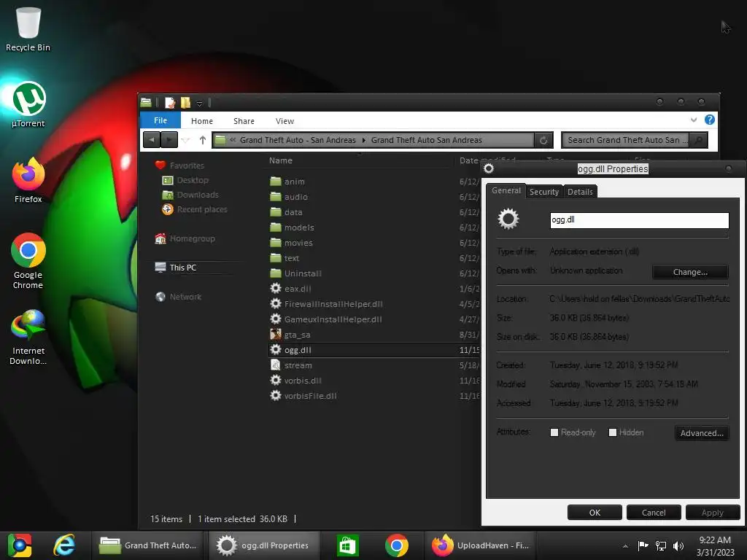Open the Action Center flag tray icon
Viewport: 747px width, 560px height.
pyautogui.click(x=643, y=546)
